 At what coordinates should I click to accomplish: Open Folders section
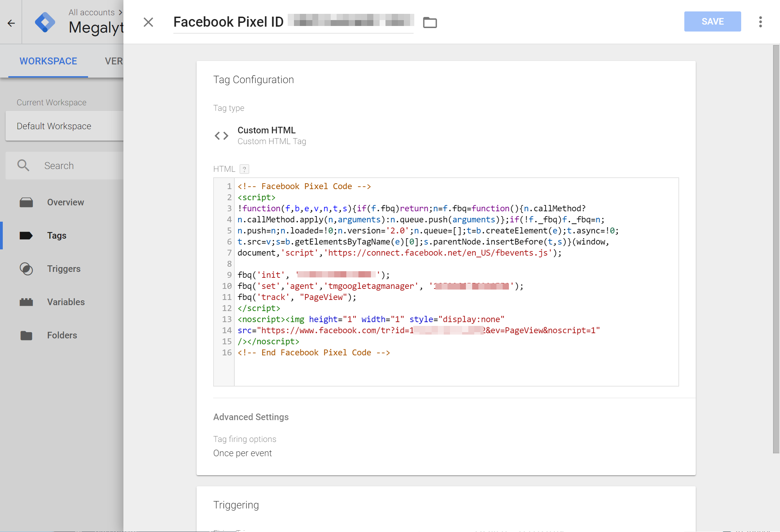[62, 335]
